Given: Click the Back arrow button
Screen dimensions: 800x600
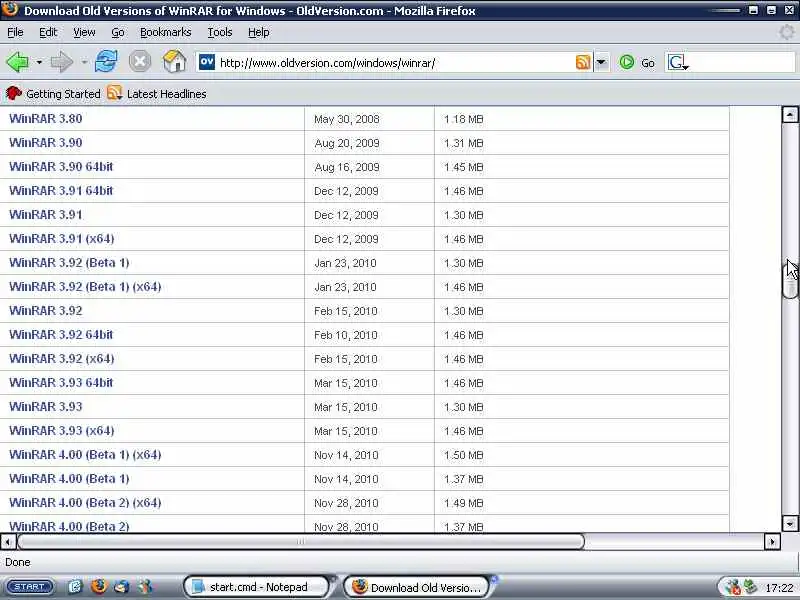Looking at the screenshot, I should pos(17,62).
